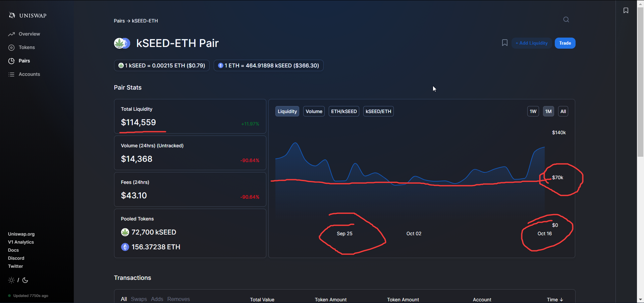Open the Accounts section via its list icon

(11, 74)
